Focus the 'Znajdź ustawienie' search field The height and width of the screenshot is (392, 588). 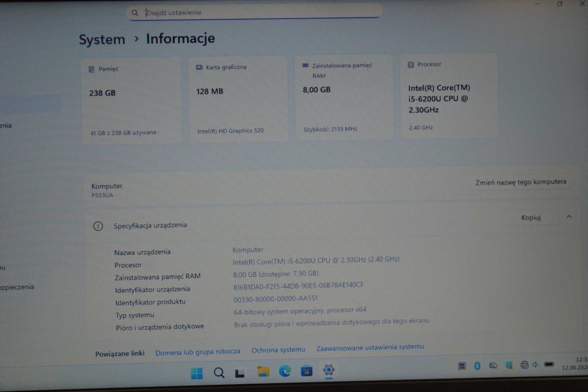[254, 12]
